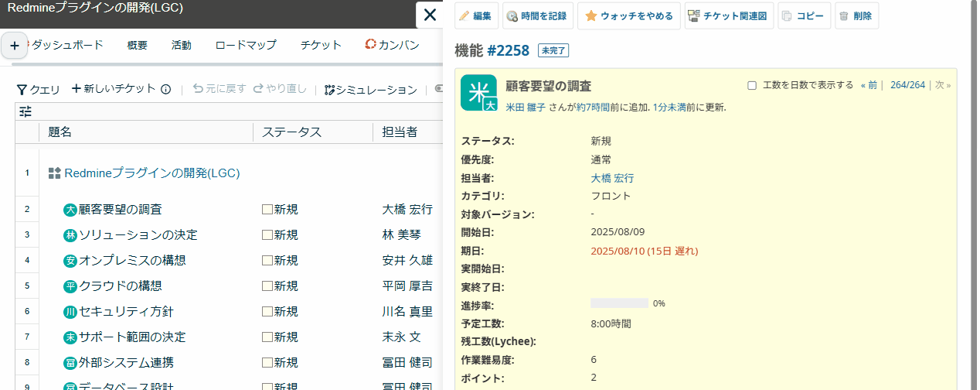Image resolution: width=980 pixels, height=390 pixels.
Task: Open the 概要 tab
Action: tap(137, 45)
